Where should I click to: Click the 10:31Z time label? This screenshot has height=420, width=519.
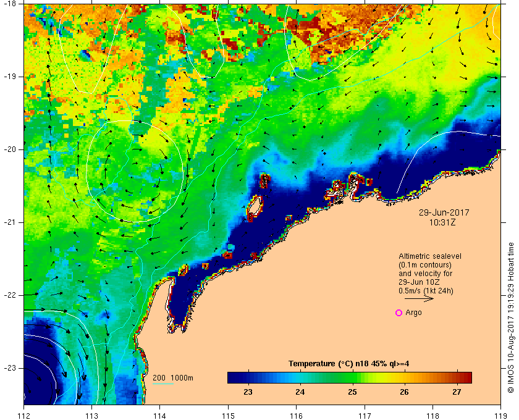(x=442, y=223)
